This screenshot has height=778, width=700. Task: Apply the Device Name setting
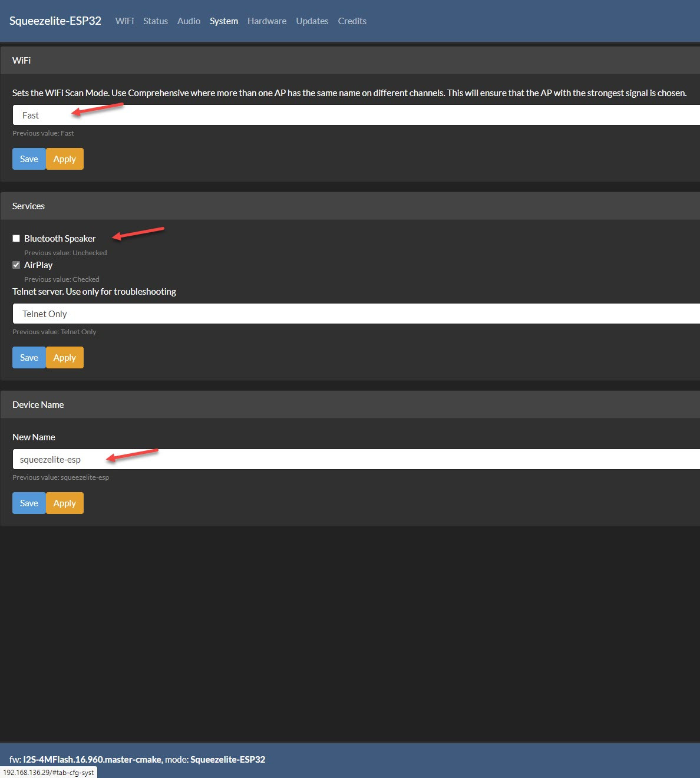pyautogui.click(x=65, y=503)
